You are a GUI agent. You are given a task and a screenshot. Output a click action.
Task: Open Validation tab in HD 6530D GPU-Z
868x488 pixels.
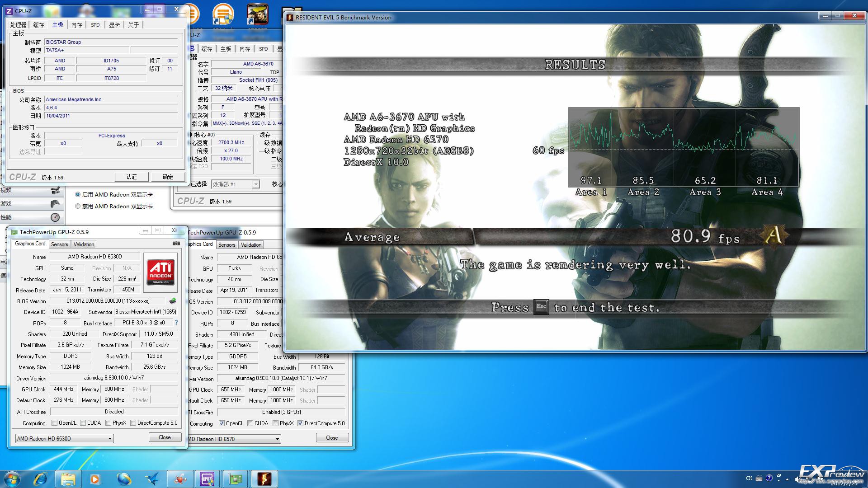[84, 244]
